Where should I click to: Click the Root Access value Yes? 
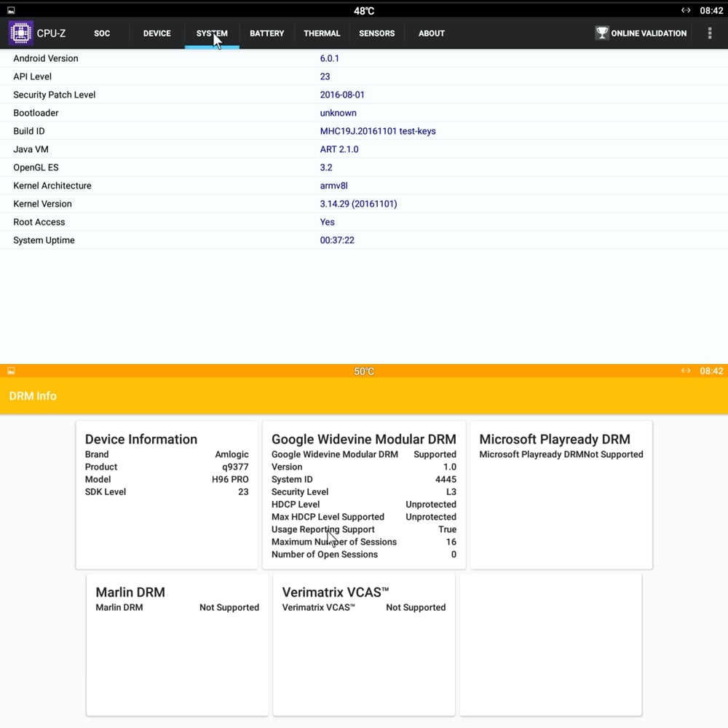[x=327, y=222]
